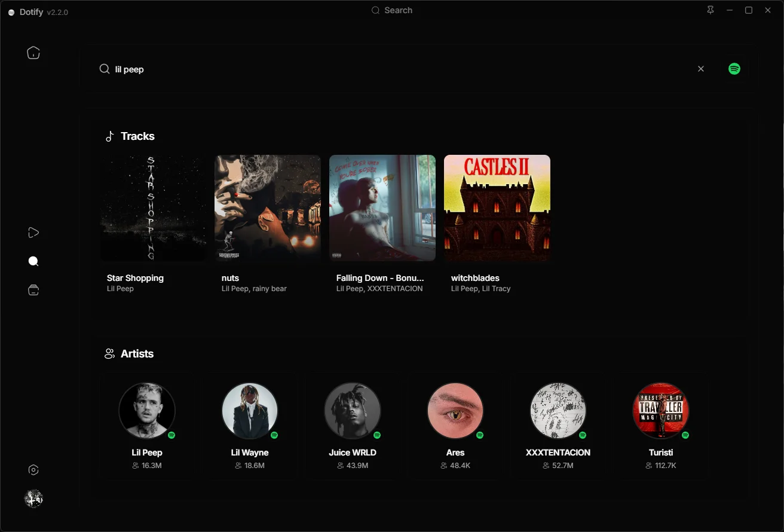Maximize the Dotify window
This screenshot has height=532, width=784.
pos(749,10)
